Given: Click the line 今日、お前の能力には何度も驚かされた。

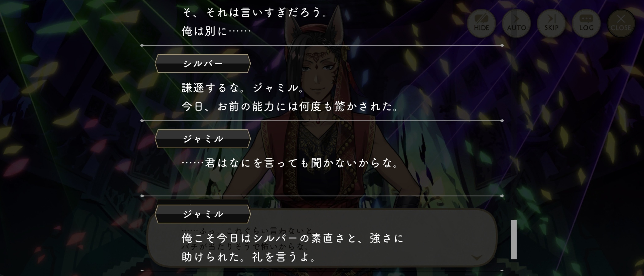Looking at the screenshot, I should pyautogui.click(x=291, y=107).
